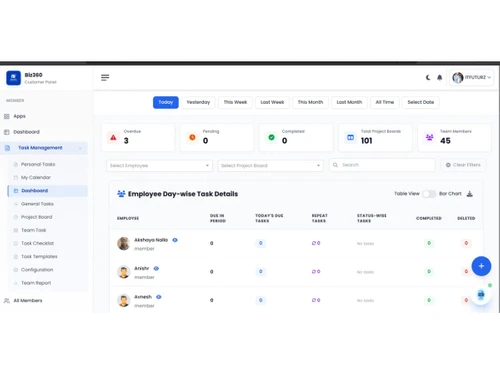This screenshot has width=500, height=375.
Task: Open the Select Project Board dropdown
Action: [x=270, y=166]
